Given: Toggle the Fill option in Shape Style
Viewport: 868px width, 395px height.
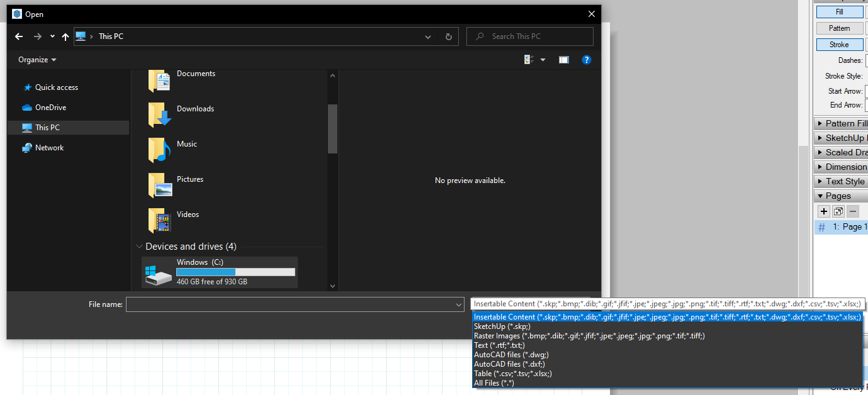Looking at the screenshot, I should click(840, 11).
